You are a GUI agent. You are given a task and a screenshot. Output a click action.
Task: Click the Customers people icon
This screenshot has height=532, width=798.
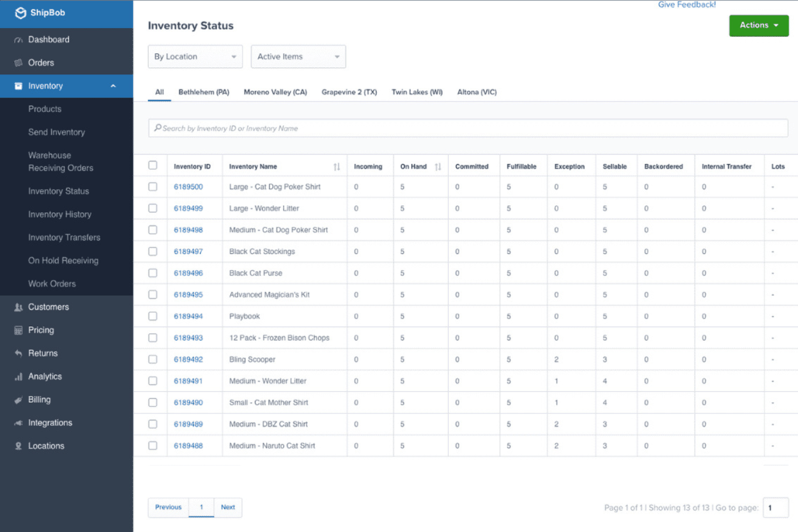[x=18, y=307]
